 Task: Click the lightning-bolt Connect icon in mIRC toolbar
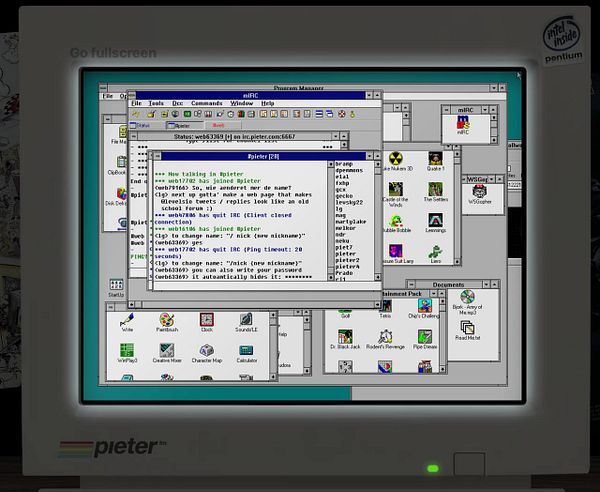136,114
